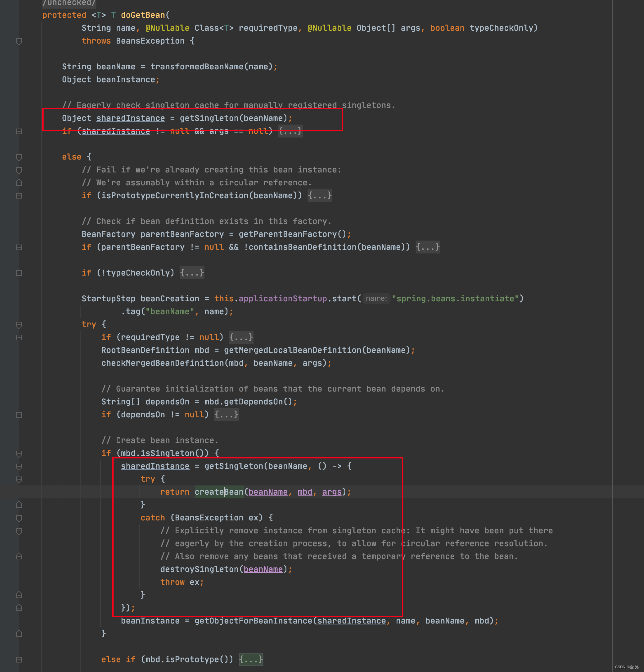The height and width of the screenshot is (672, 644).
Task: Click 'throw ex;' statement
Action: pyautogui.click(x=182, y=582)
